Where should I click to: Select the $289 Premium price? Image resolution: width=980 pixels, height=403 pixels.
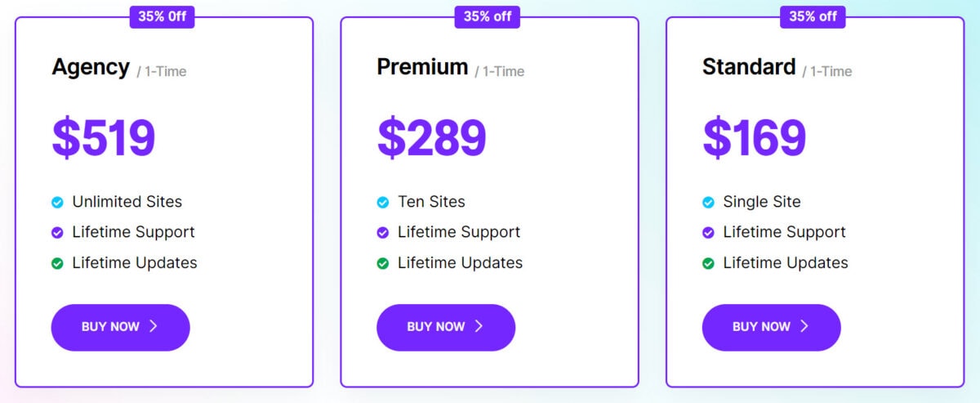(x=431, y=137)
